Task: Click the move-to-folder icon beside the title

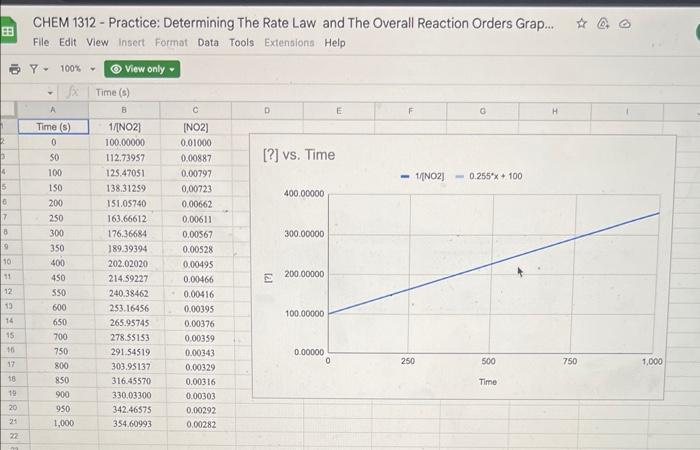Action: [603, 24]
